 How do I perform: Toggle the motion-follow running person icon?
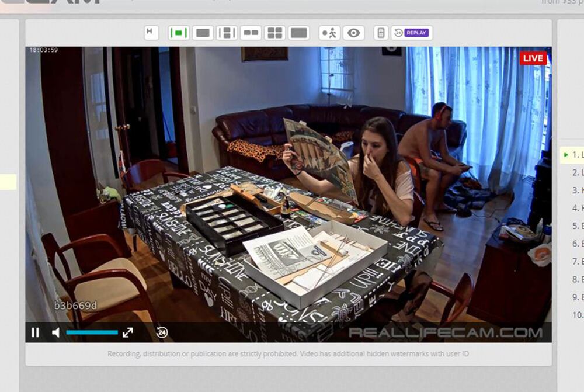click(x=330, y=33)
